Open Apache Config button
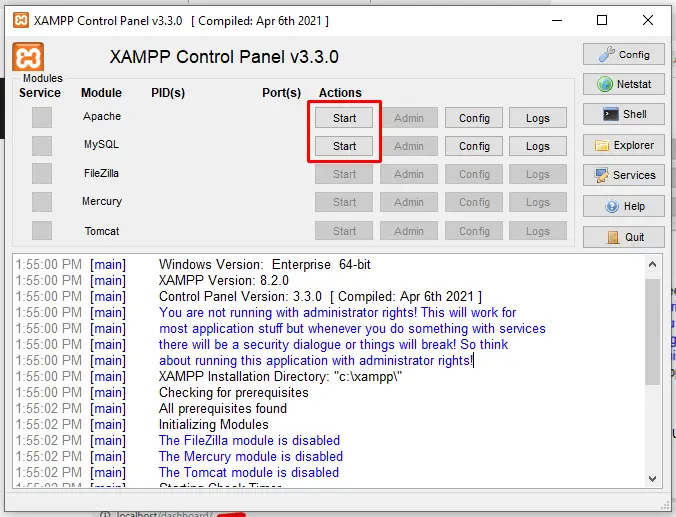Viewport: 676px width, 517px height. (474, 118)
